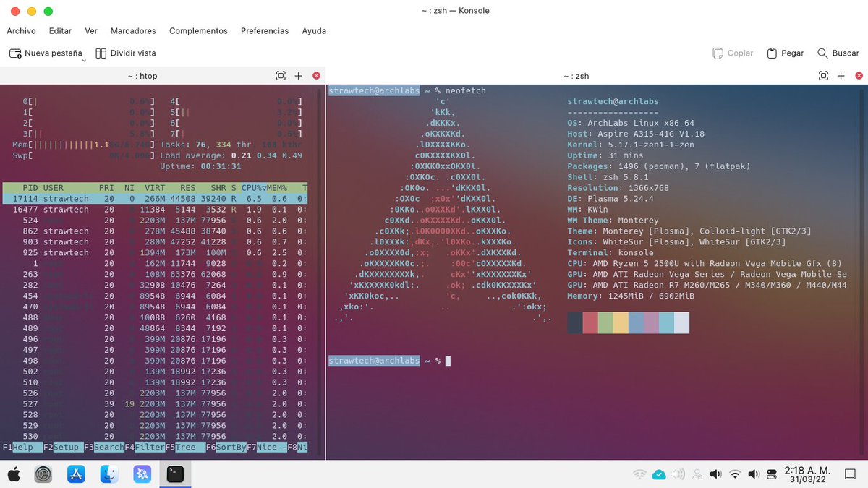Select htop process row PID 527

(x=155, y=404)
